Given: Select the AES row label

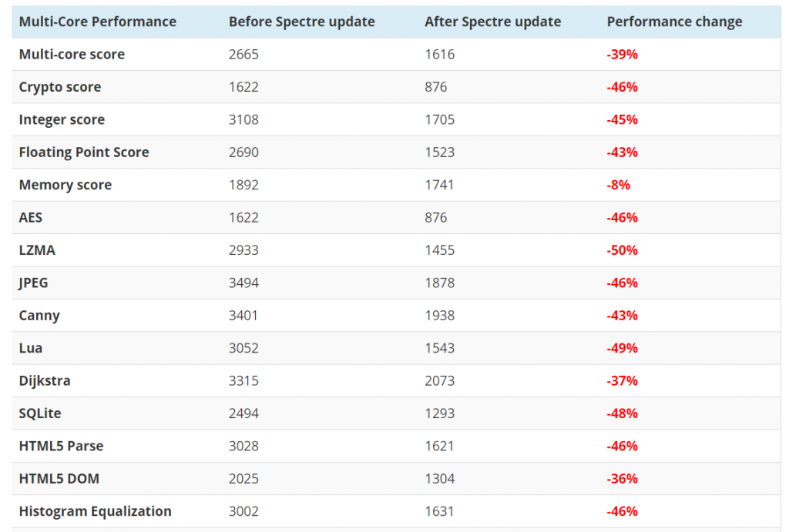Looking at the screenshot, I should pyautogui.click(x=31, y=218).
